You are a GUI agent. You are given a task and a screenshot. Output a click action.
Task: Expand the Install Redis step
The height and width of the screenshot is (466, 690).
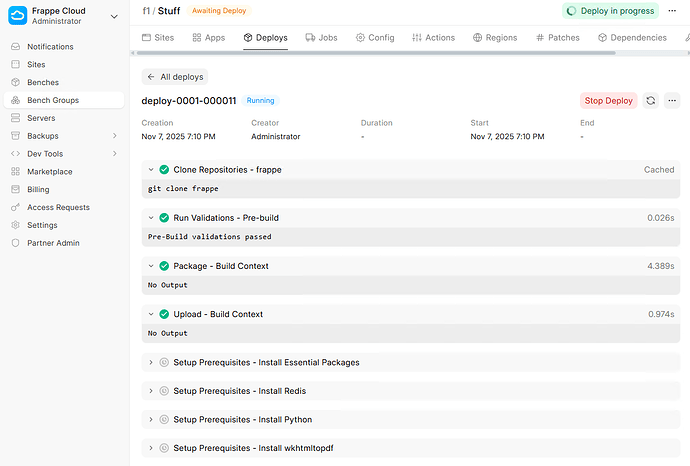point(151,391)
